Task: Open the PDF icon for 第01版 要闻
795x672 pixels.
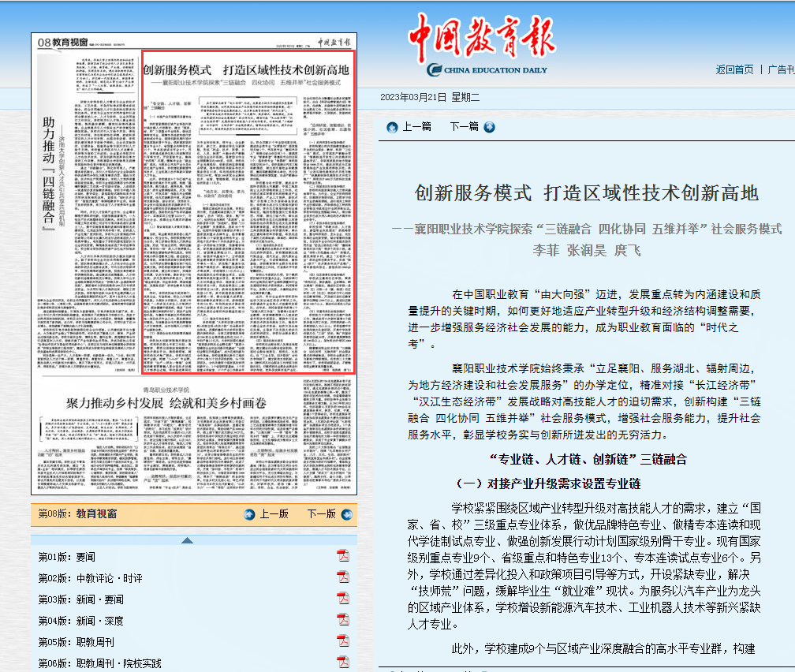Action: [343, 556]
